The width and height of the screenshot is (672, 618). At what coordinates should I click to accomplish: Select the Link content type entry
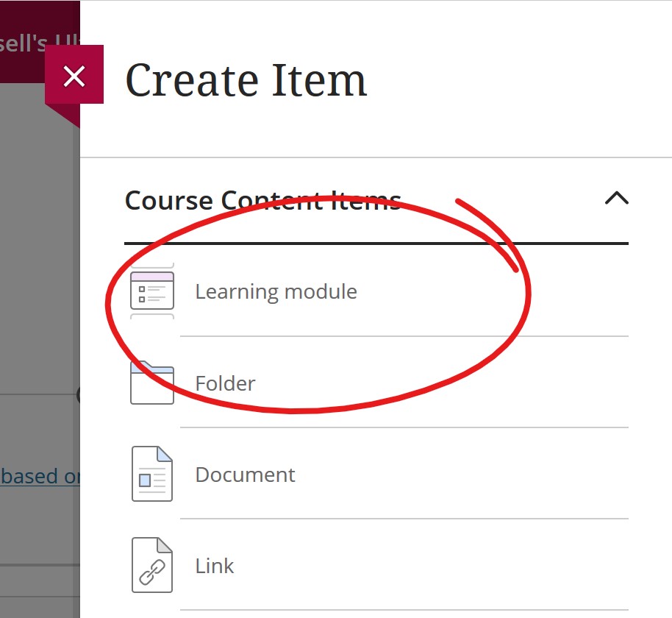pyautogui.click(x=215, y=566)
